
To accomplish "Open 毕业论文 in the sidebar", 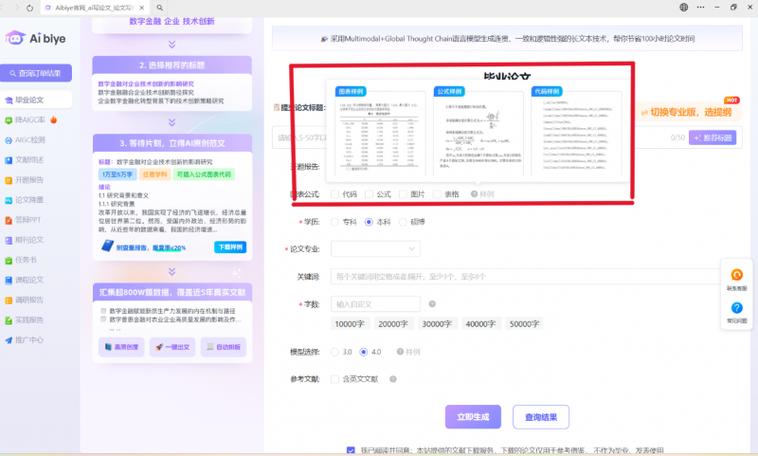I will 36,100.
